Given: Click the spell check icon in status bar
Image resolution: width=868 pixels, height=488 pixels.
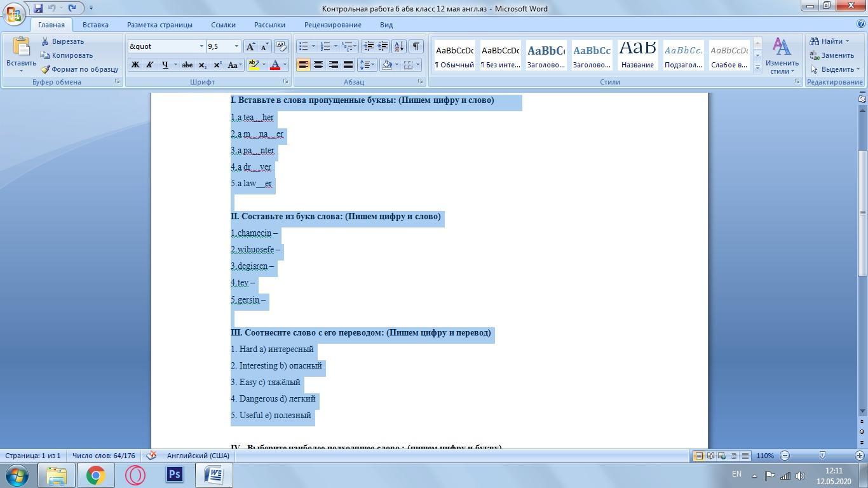Looking at the screenshot, I should tap(151, 456).
